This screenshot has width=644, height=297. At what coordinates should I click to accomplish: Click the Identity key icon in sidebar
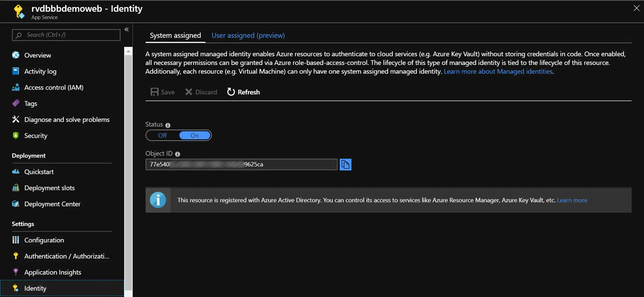16,288
